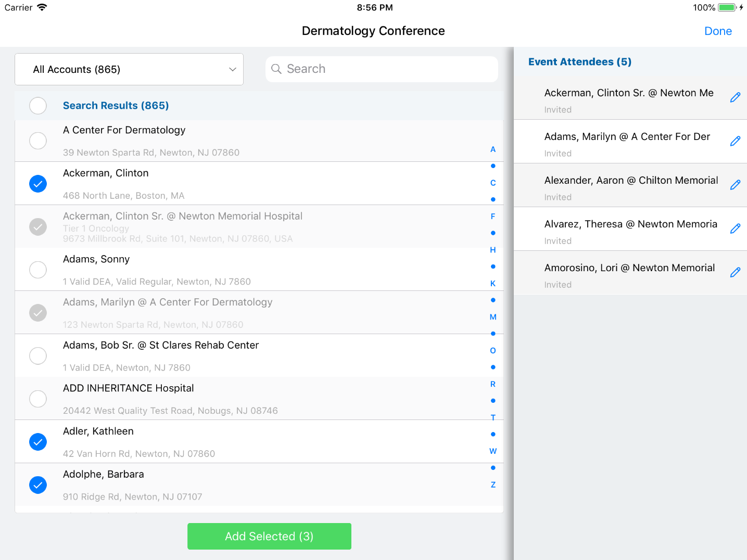
Task: Click pencil icon for Adams, Marilyn attendee
Action: (x=735, y=141)
